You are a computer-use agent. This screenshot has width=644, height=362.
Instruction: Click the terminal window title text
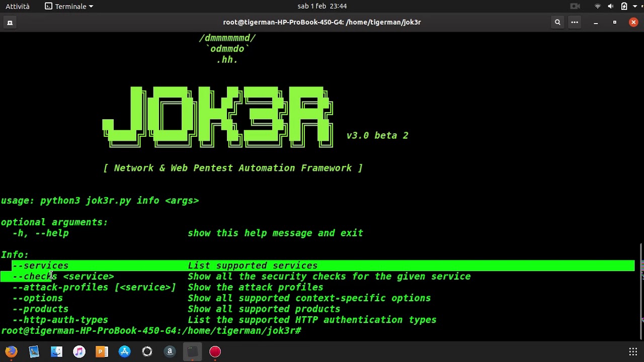coord(322,22)
